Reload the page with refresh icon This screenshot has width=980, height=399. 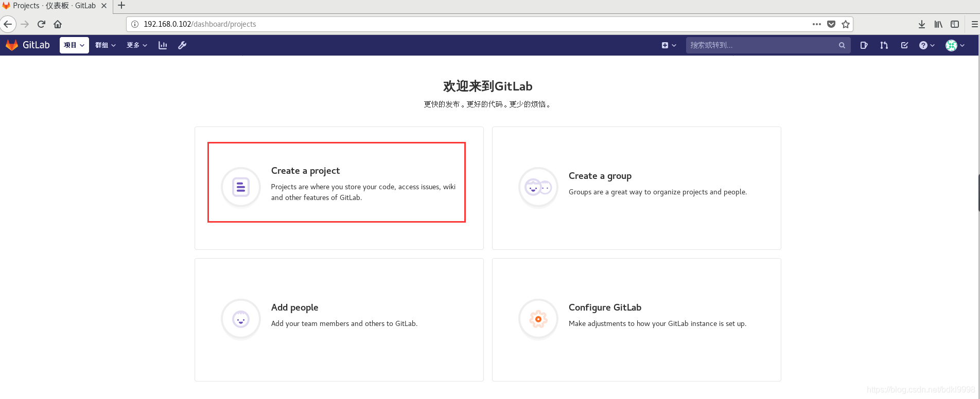coord(42,24)
